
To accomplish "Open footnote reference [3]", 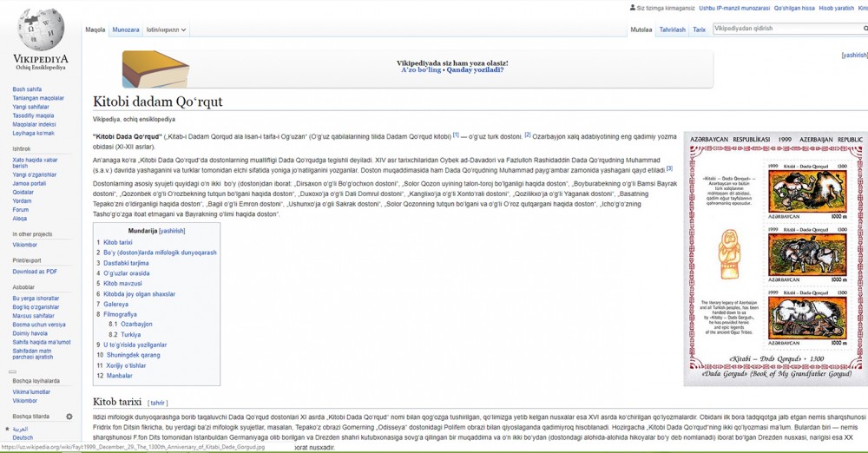I will [669, 168].
